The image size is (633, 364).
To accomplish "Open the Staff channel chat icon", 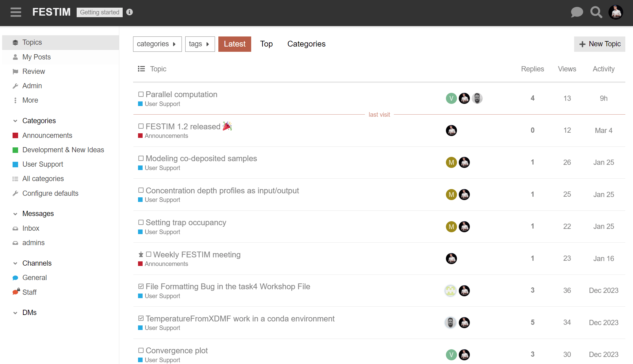I will pos(16,292).
